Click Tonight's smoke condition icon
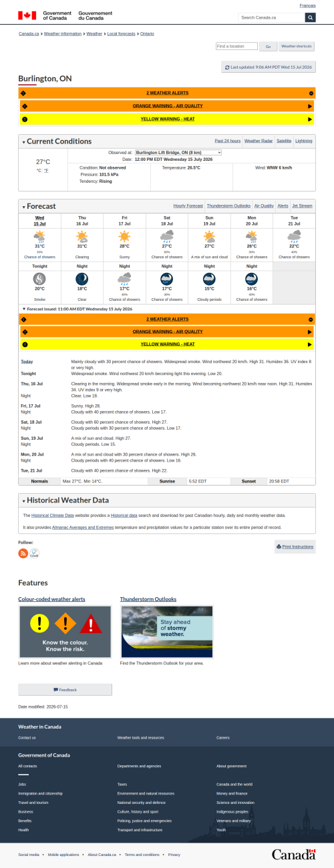The image size is (334, 868). 39,278
